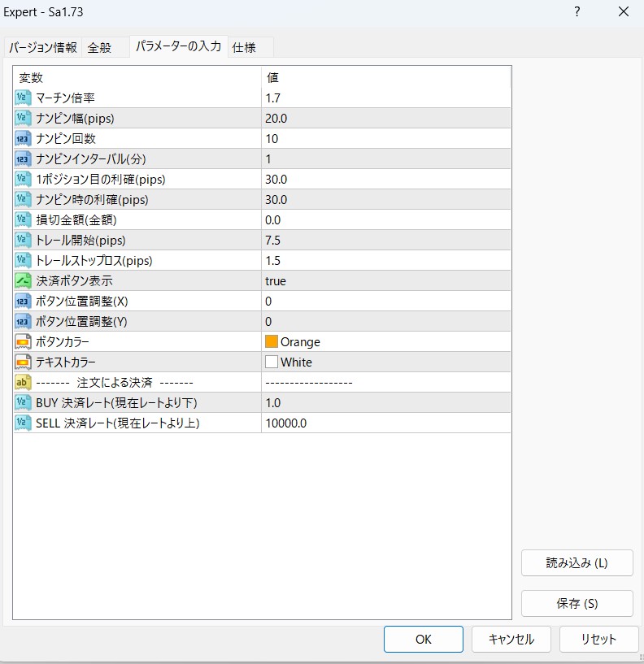Click the string 'ab' icon beside 注文による決済

(23, 382)
